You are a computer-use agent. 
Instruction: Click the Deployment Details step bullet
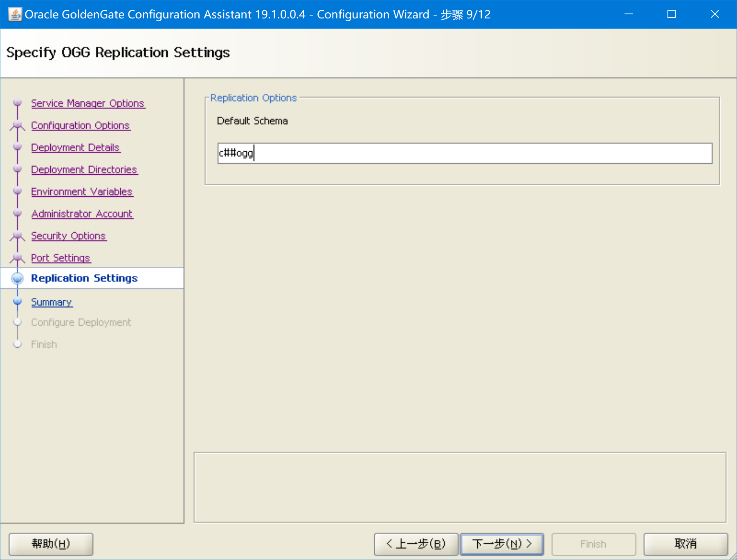(x=17, y=146)
